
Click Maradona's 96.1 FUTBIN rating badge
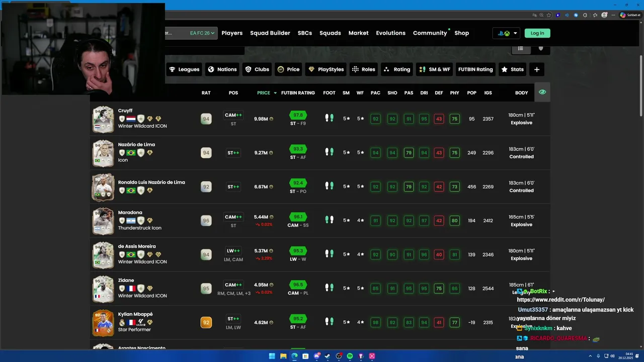pos(298,217)
